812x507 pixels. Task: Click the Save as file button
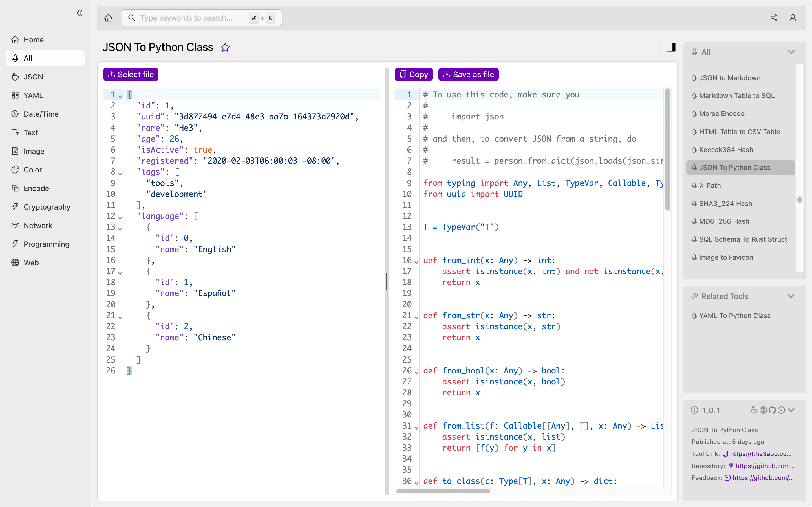468,74
